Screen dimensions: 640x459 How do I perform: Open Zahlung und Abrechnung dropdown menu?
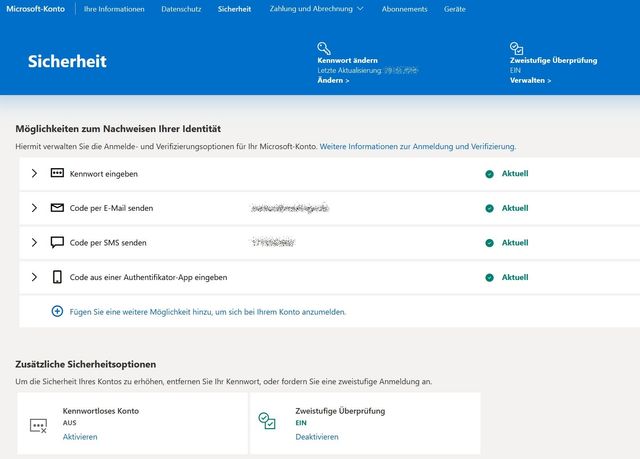pos(316,9)
